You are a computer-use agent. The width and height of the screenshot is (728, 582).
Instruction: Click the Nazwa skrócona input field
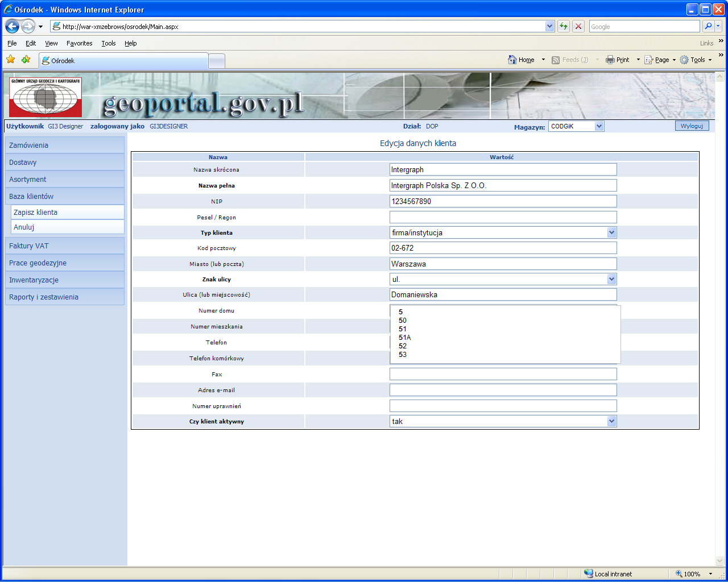tap(503, 169)
